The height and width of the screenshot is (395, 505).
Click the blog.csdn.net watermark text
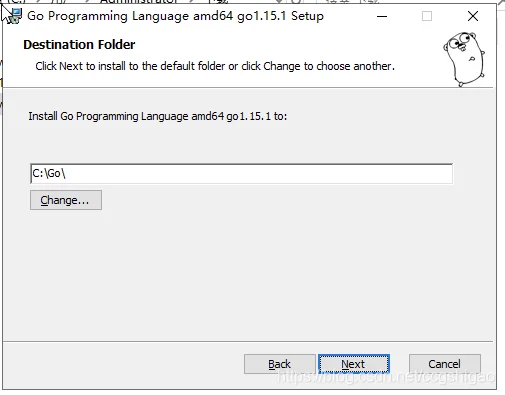(x=386, y=377)
